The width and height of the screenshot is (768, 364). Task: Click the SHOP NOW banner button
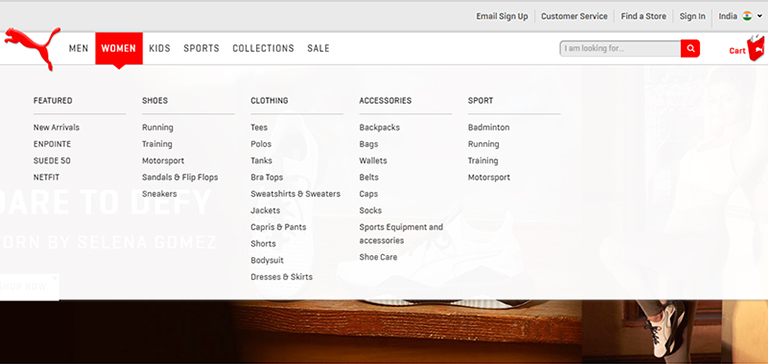click(28, 287)
